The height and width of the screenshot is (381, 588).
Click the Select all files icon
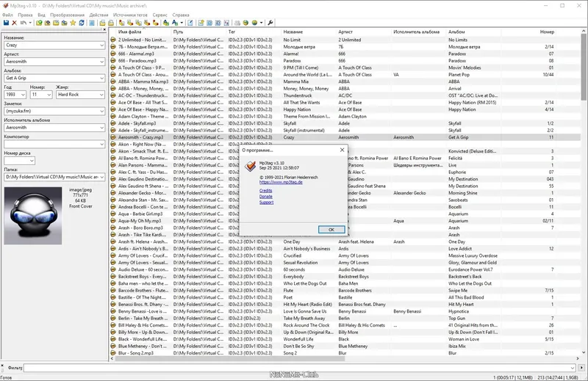pyautogui.click(x=91, y=23)
